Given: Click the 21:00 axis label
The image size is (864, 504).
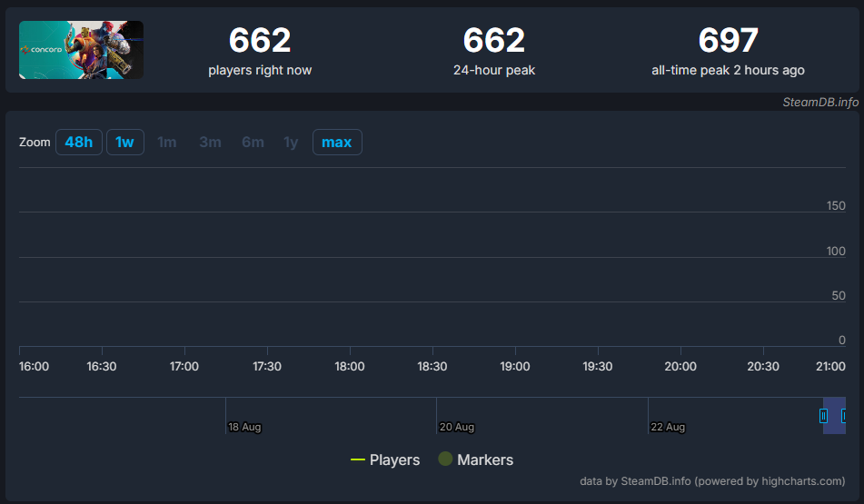Looking at the screenshot, I should coord(830,366).
